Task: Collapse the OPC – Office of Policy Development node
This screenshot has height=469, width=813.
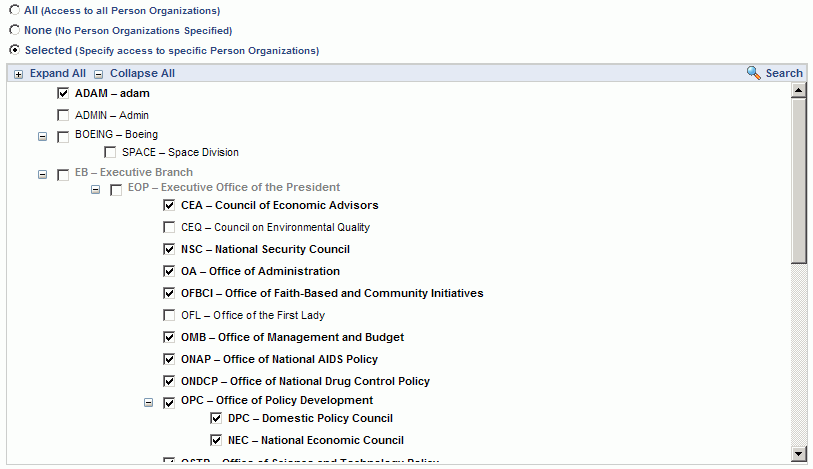Action: [x=148, y=402]
